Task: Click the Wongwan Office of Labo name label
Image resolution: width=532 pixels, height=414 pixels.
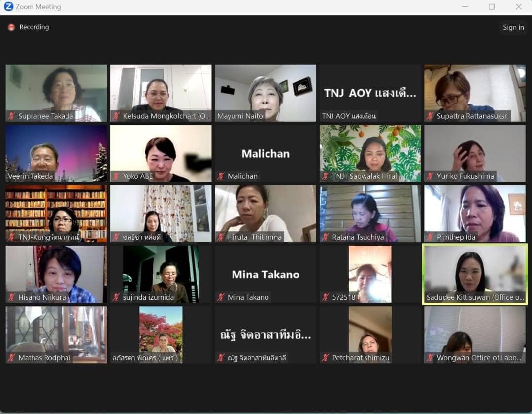Action: (479, 358)
